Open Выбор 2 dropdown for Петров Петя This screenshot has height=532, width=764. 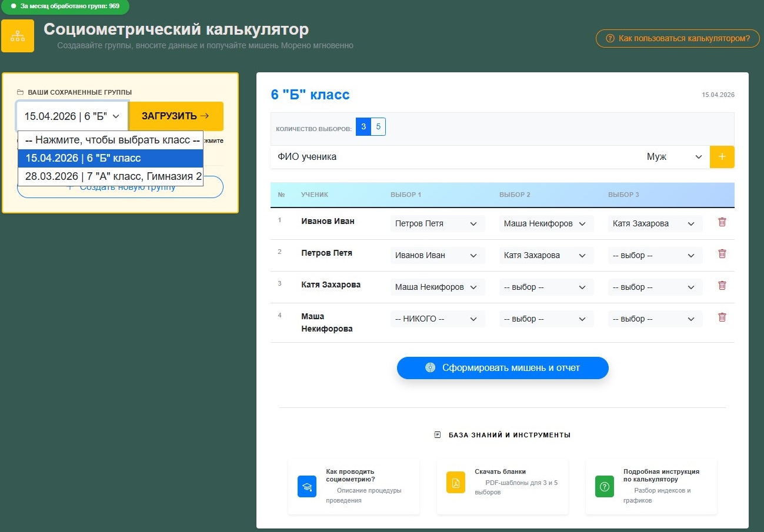(546, 255)
